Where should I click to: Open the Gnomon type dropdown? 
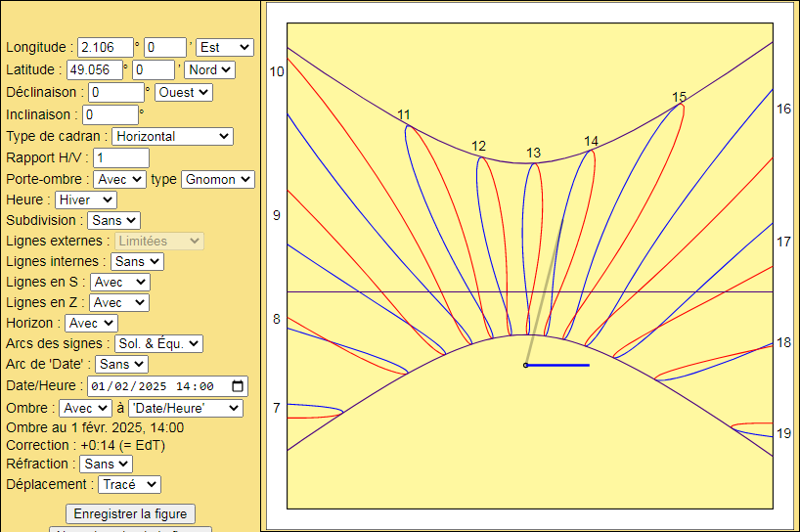[218, 179]
